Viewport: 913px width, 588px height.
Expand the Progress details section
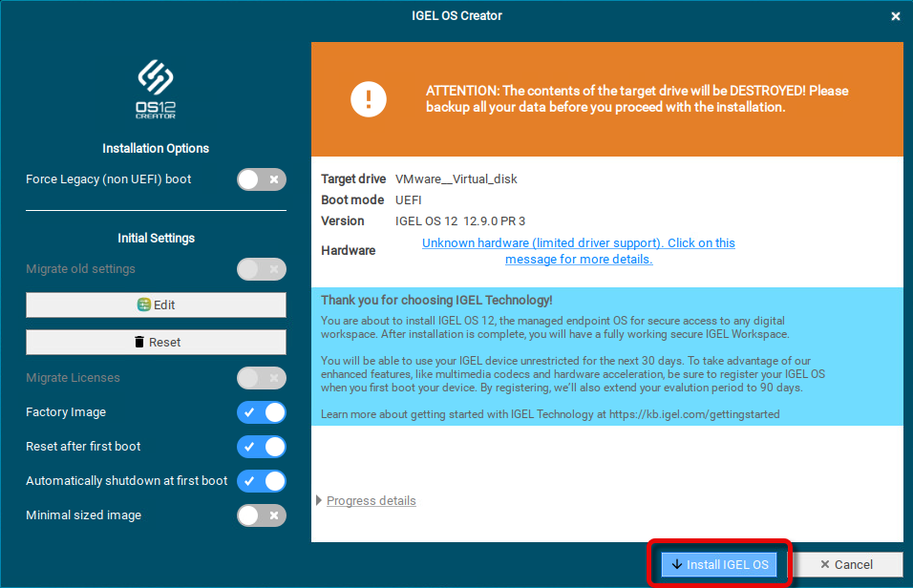click(366, 501)
